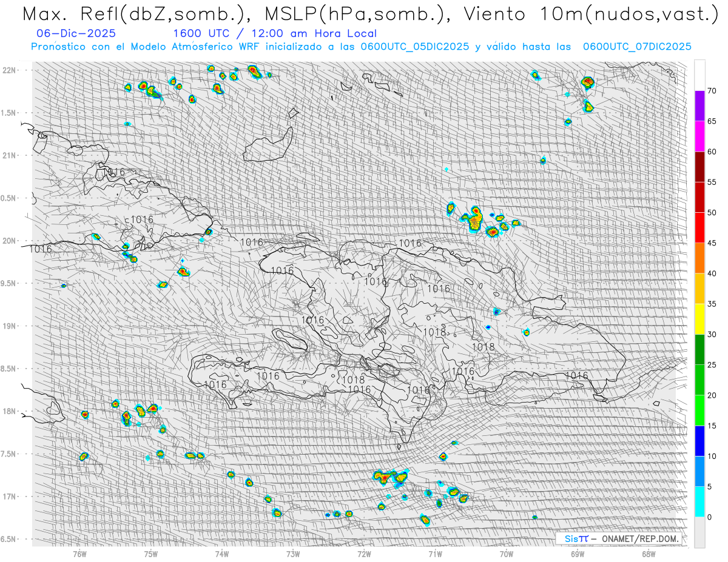This screenshot has height=562, width=728.
Task: Click the colorbar value '50'
Action: tap(712, 213)
